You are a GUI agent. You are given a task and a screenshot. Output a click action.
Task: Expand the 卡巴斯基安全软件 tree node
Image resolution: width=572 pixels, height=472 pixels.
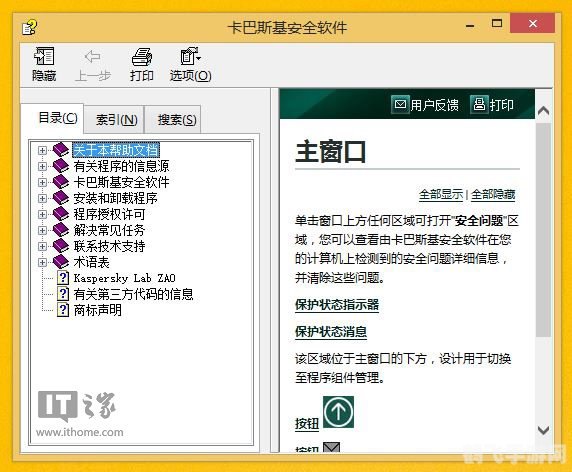tap(42, 182)
